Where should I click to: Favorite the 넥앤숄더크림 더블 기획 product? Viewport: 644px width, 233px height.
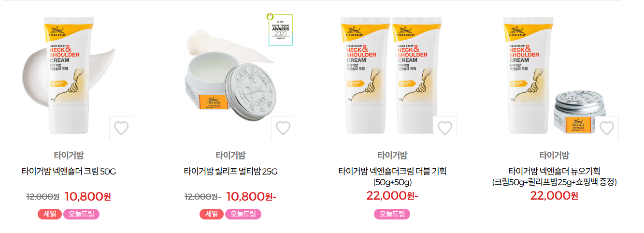coord(444,128)
